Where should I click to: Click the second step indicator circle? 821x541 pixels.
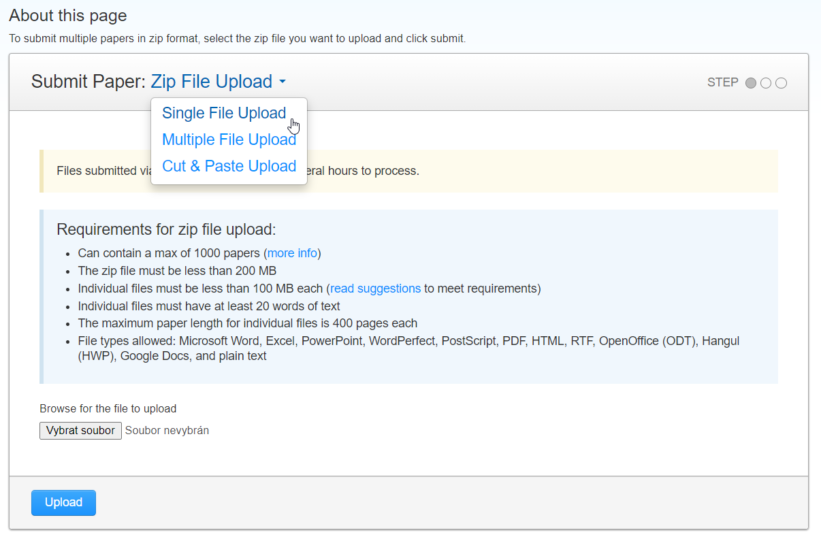coord(766,83)
